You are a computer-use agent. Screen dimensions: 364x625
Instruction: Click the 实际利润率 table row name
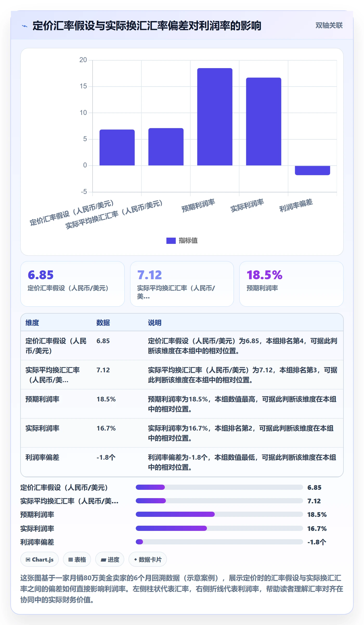(x=42, y=428)
